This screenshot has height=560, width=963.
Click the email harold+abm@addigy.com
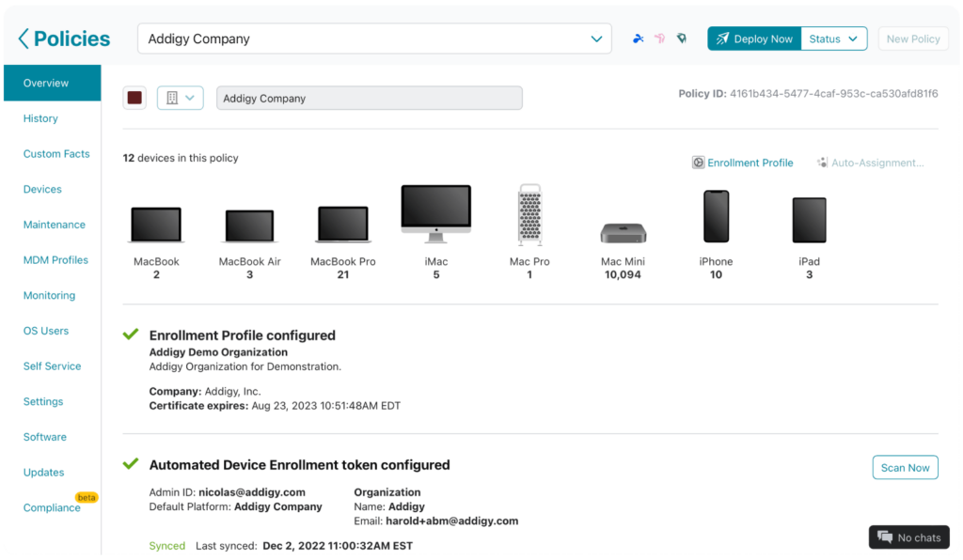click(x=452, y=521)
